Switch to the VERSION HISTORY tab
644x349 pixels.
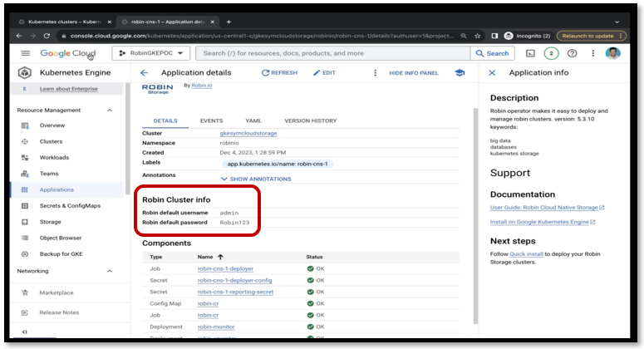click(310, 120)
